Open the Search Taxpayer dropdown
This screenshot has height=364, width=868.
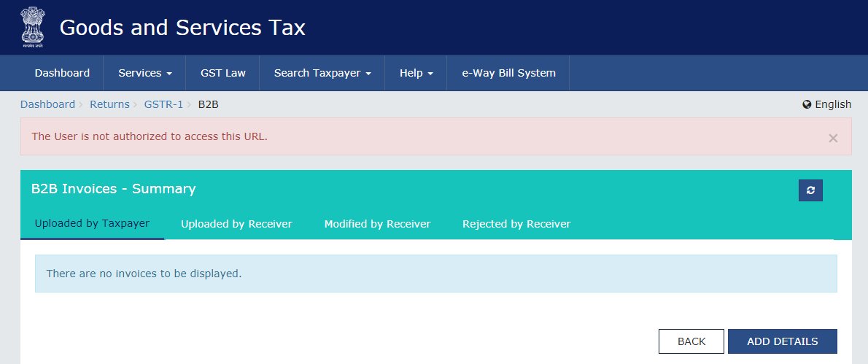tap(322, 73)
